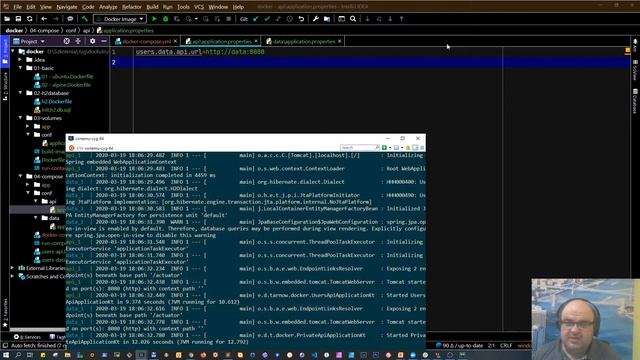Open the Database right side tool window
Image resolution: width=640 pixels, height=360 pixels.
point(635,101)
